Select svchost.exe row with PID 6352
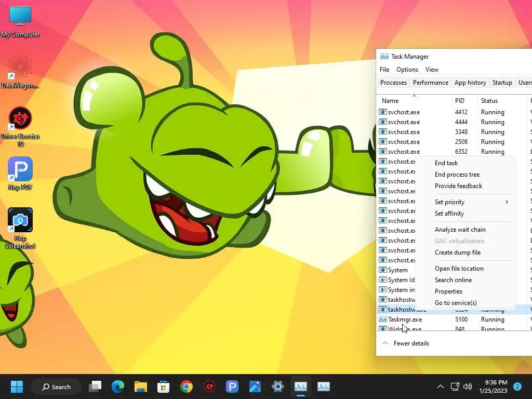 [x=454, y=151]
